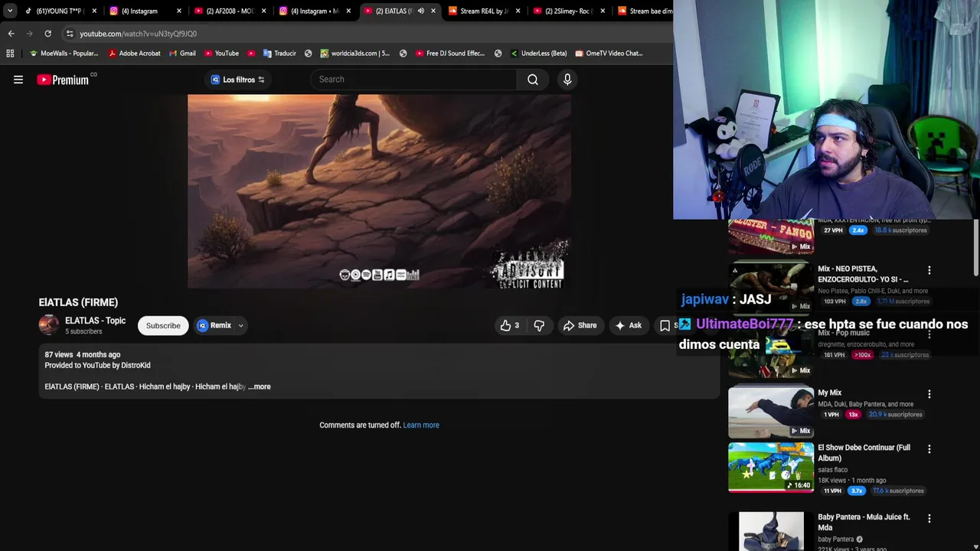980x551 pixels.
Task: Mute the EIATLAS tab speaker icon
Action: click(x=420, y=11)
